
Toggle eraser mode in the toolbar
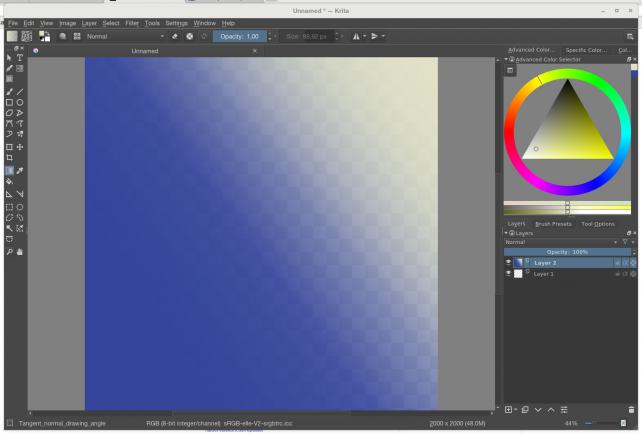[x=176, y=36]
